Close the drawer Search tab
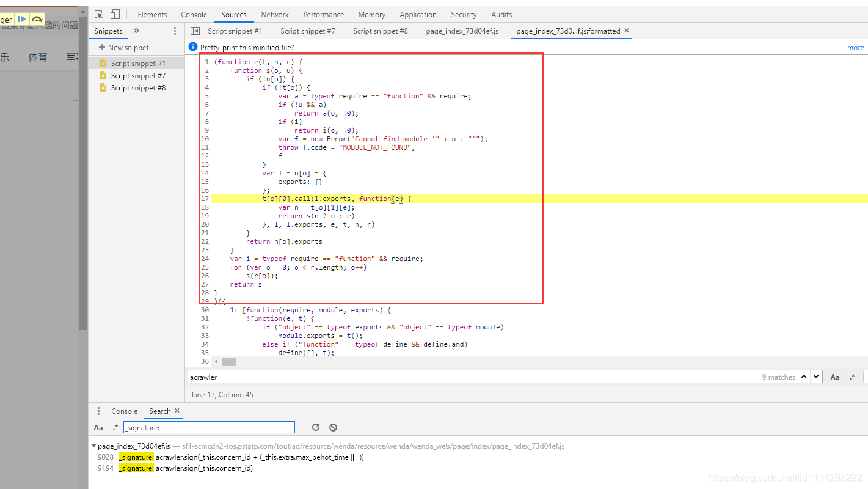 click(177, 411)
